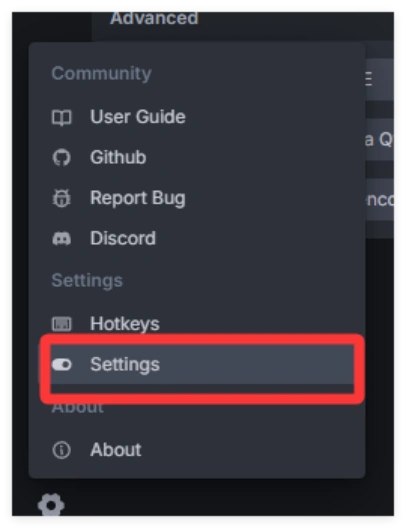Switch to the Advanced tab
Viewport: 406px width, 528px height.
point(154,18)
